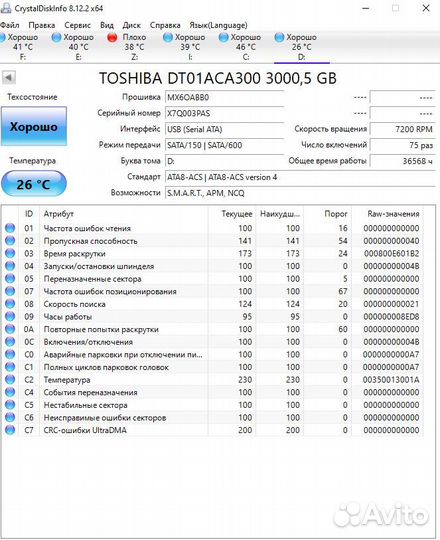Select row Нестабильные сектора
The width and height of the screenshot is (440, 540).
[213, 405]
